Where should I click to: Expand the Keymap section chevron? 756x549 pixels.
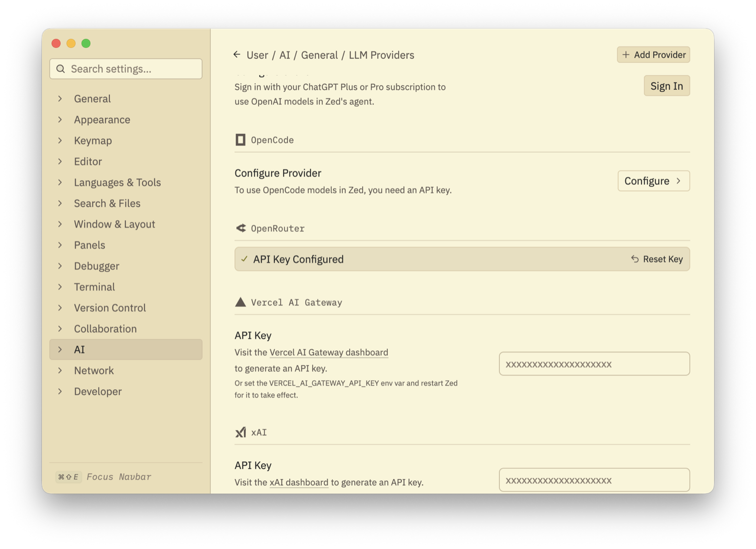[60, 141]
